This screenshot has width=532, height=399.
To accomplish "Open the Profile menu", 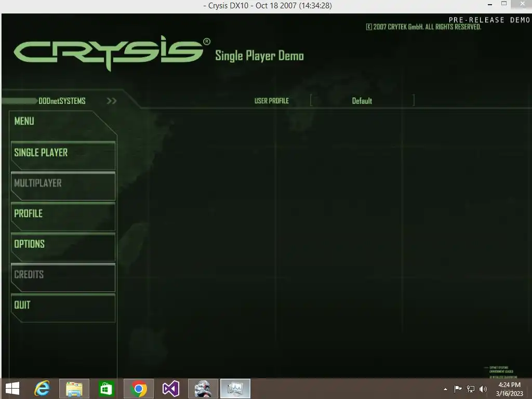I will tap(63, 217).
